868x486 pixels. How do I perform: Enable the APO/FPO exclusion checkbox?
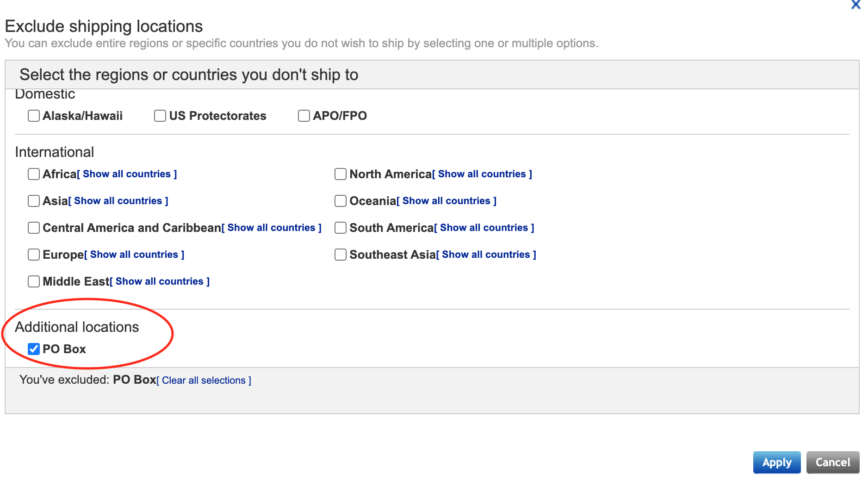(304, 116)
